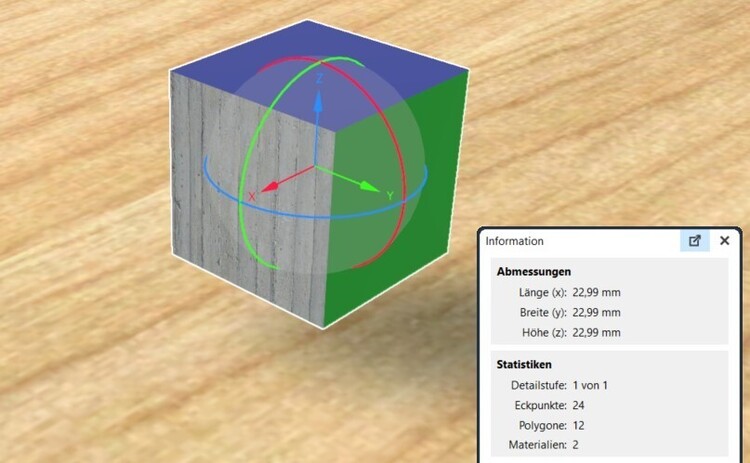Select the Länge (x) value 22,99 mm
Screen dimensions: 750x463
[596, 292]
